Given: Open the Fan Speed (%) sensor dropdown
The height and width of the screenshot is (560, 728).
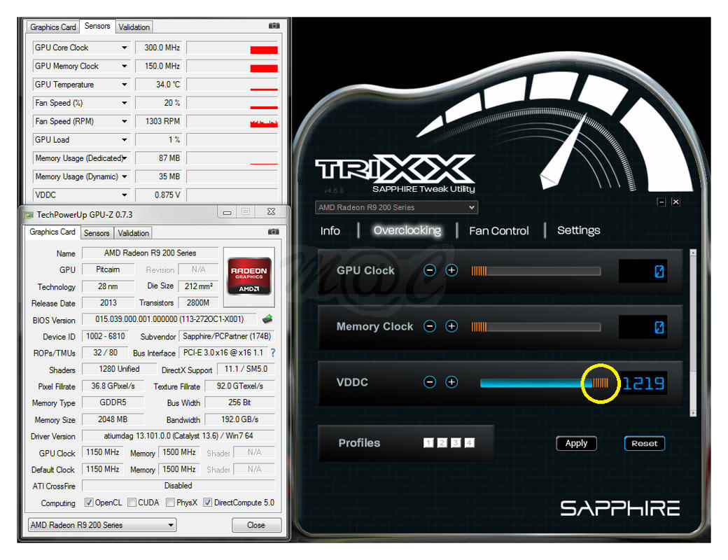Looking at the screenshot, I should (x=125, y=103).
